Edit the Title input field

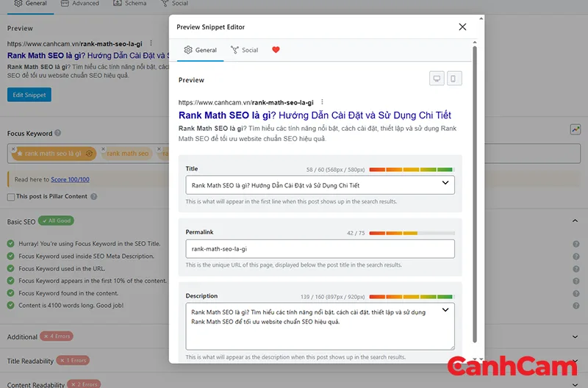pos(320,185)
